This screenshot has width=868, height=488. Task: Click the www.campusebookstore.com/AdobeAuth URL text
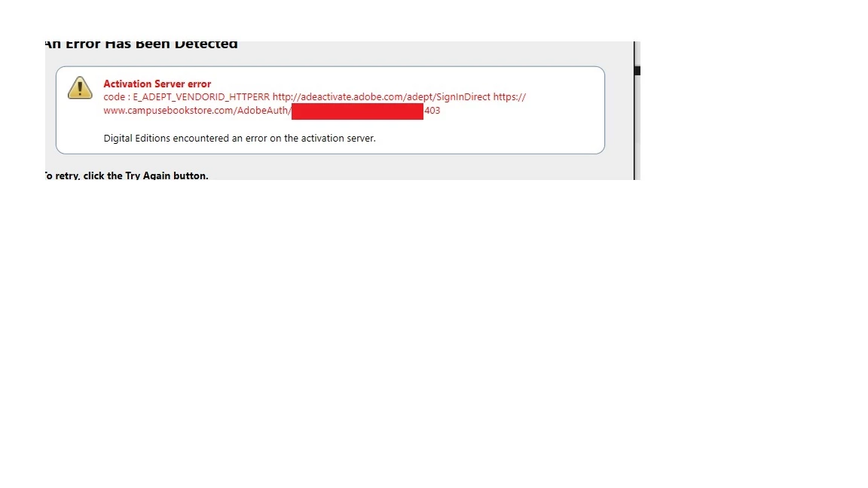click(x=197, y=110)
